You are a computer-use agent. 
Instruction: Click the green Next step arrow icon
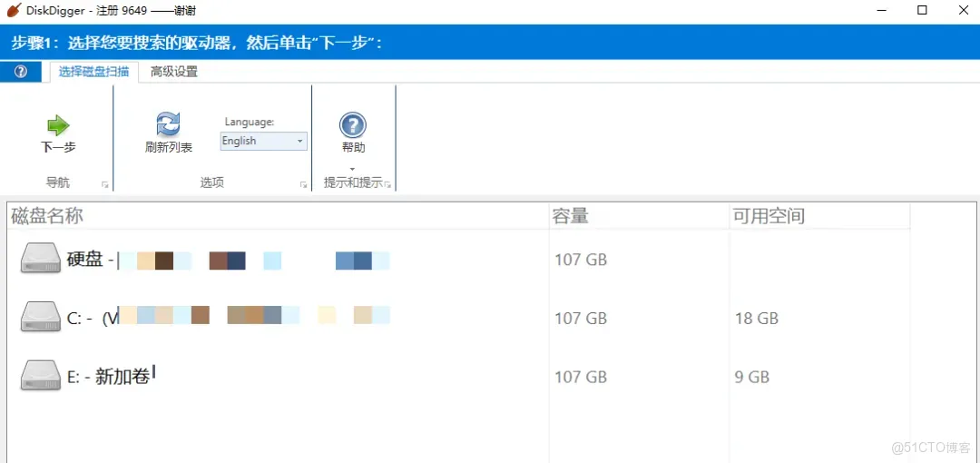tap(58, 125)
